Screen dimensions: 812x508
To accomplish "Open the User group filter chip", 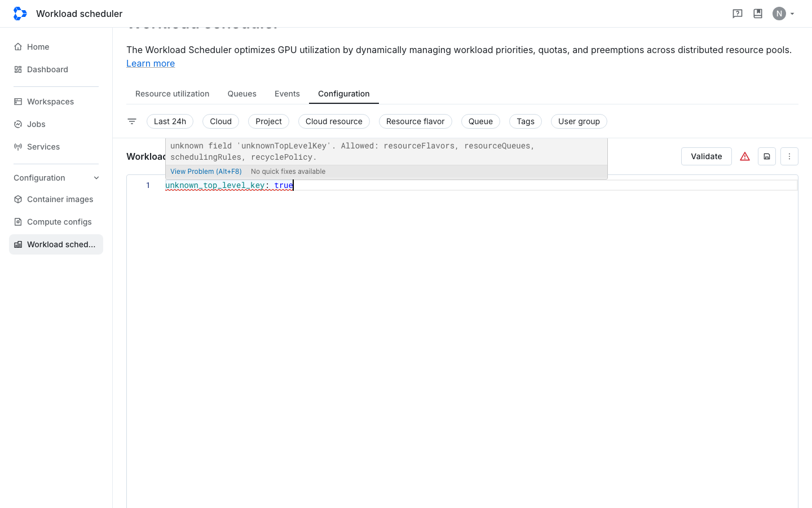I will click(x=579, y=121).
